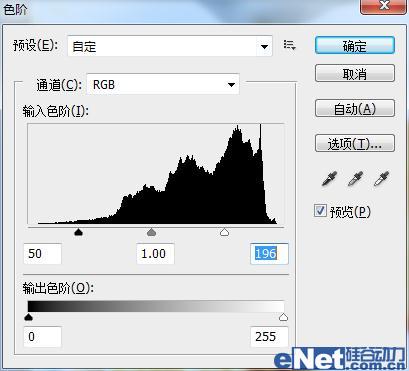
Task: Close the 色阶 dialog window
Action: coord(384,6)
